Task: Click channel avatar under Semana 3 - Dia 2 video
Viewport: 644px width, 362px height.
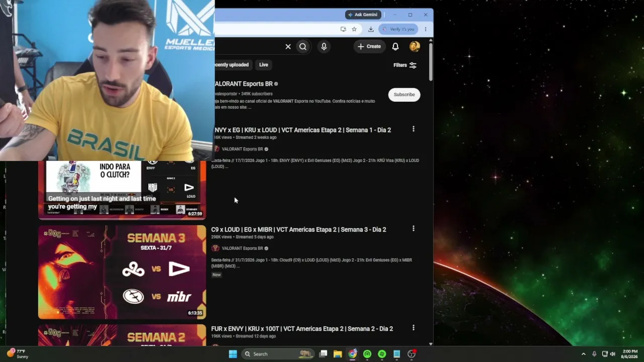Action: (215, 248)
